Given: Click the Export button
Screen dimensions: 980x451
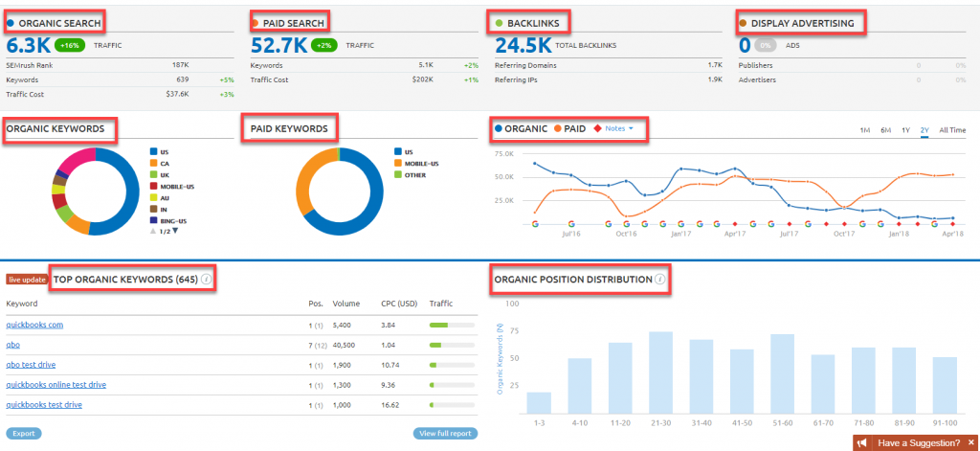Looking at the screenshot, I should [x=25, y=433].
